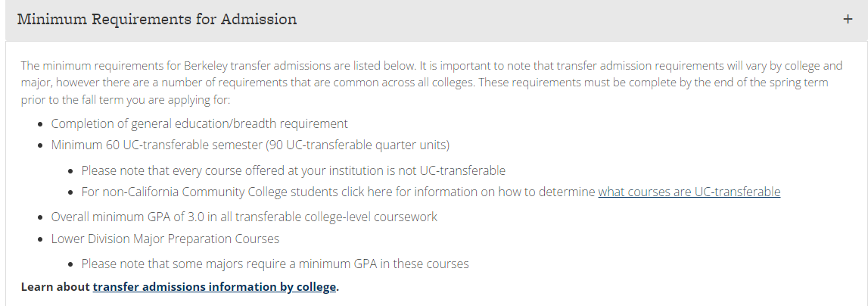This screenshot has height=306, width=868.
Task: Click the note about courses not UC-transferable
Action: click(294, 170)
